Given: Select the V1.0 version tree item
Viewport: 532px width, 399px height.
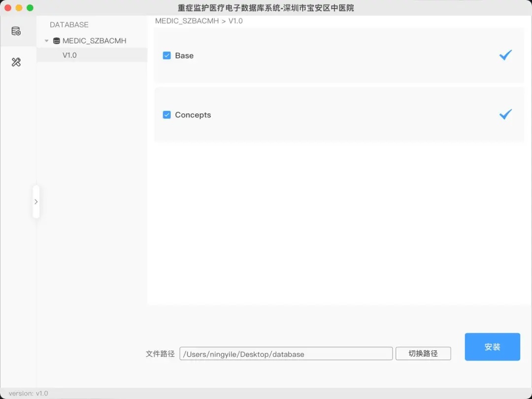Looking at the screenshot, I should click(x=92, y=55).
